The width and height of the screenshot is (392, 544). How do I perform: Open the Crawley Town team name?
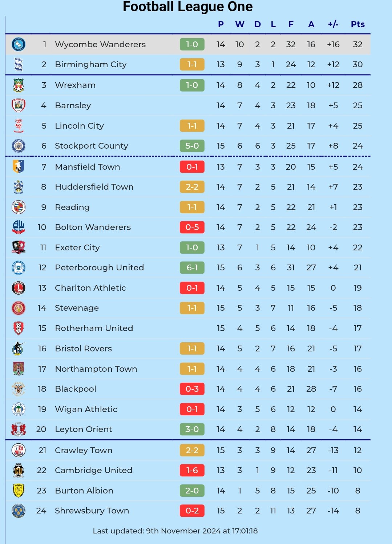tap(84, 450)
